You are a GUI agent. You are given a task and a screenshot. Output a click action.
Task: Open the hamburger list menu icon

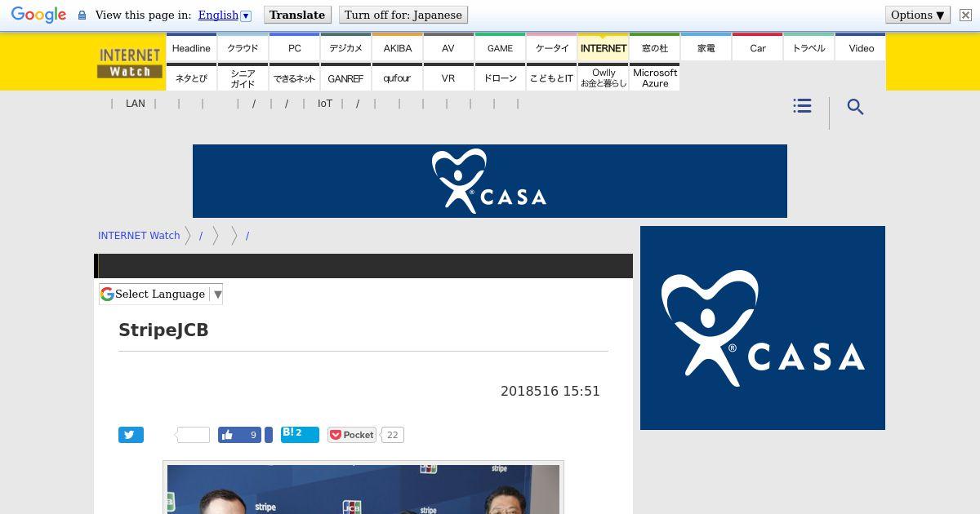point(802,106)
